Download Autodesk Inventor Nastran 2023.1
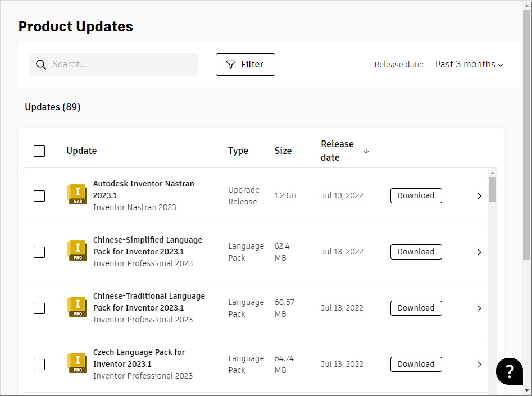532x396 pixels. tap(416, 196)
